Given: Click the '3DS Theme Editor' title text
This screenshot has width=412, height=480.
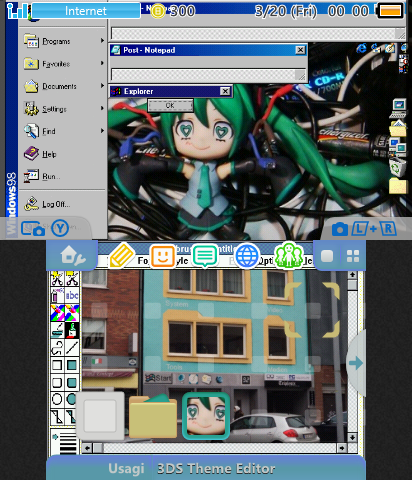Looking at the screenshot, I should point(216,468).
